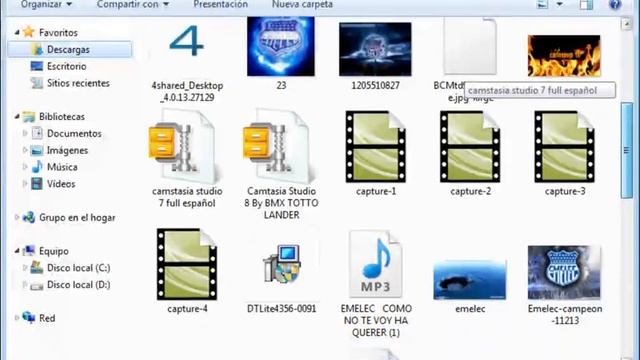Click the Equipo computer icon
Image resolution: width=640 pixels, height=360 pixels.
pyautogui.click(x=29, y=251)
